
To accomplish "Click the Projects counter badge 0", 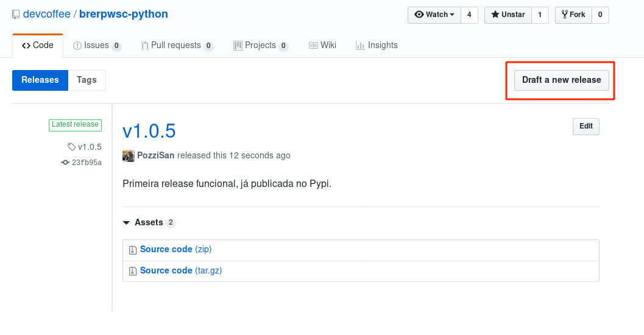I will pyautogui.click(x=283, y=46).
